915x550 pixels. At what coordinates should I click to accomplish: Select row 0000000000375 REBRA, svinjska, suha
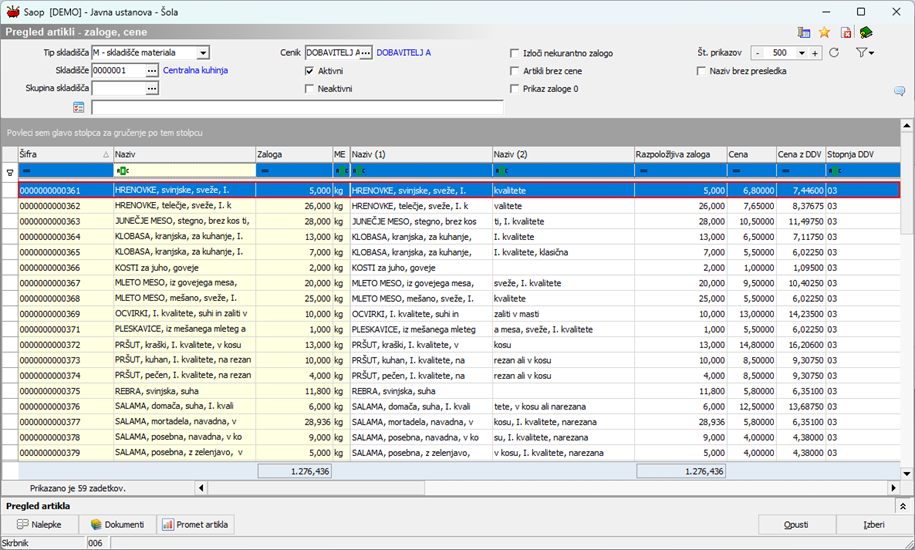[459, 391]
